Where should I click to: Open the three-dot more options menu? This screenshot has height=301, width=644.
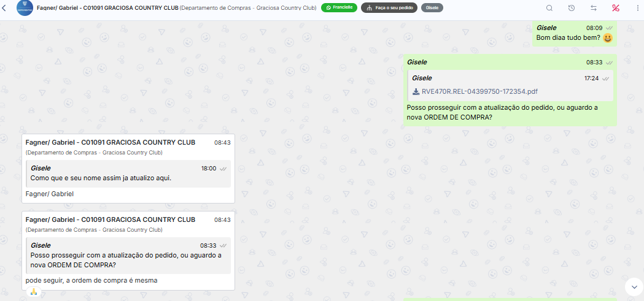tap(637, 8)
